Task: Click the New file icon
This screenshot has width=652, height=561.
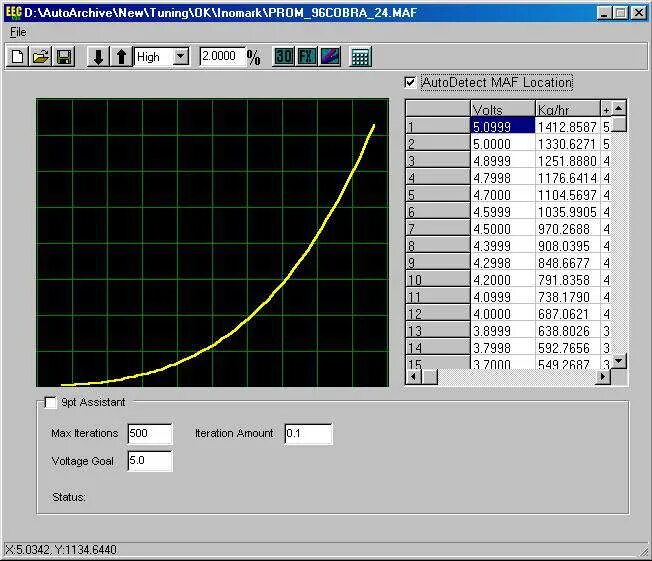Action: pos(17,57)
